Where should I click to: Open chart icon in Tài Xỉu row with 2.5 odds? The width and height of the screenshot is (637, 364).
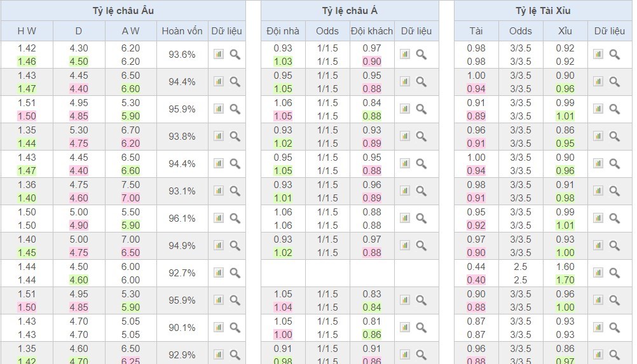pos(598,273)
